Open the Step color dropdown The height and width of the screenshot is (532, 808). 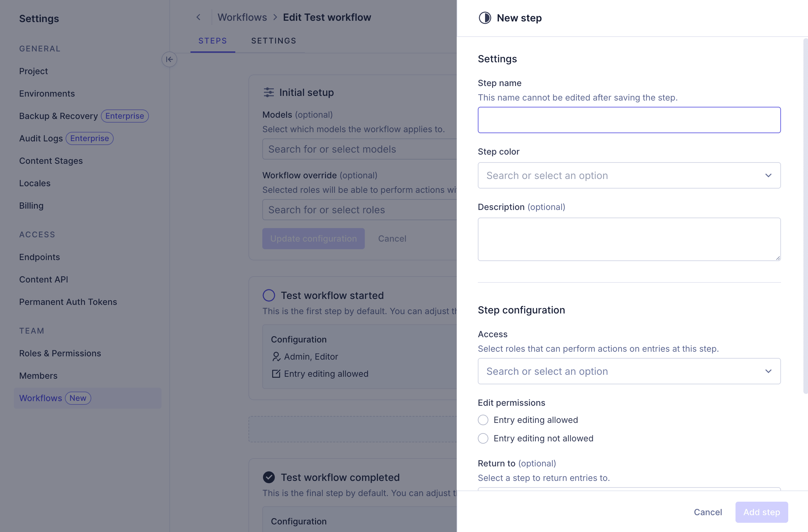(629, 176)
